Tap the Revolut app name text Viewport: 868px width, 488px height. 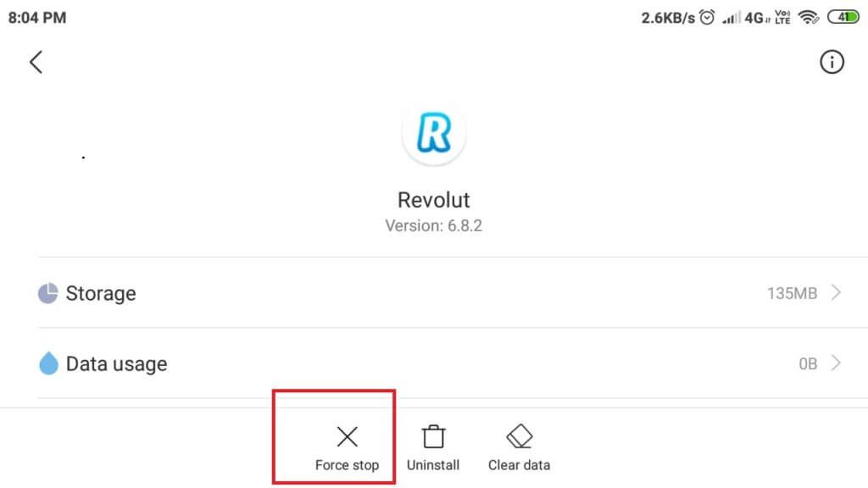coord(434,200)
